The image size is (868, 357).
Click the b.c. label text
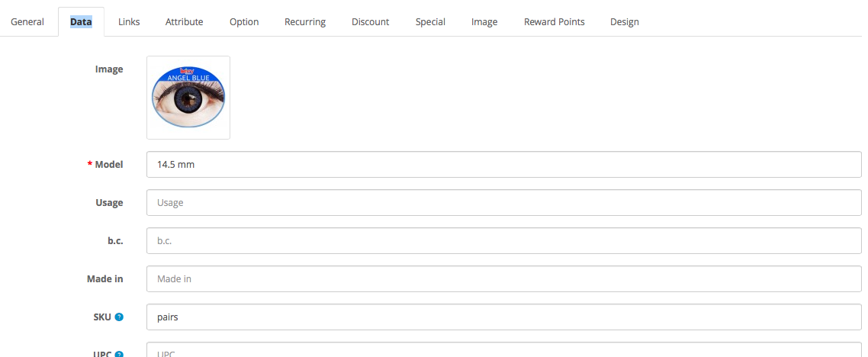(x=115, y=241)
